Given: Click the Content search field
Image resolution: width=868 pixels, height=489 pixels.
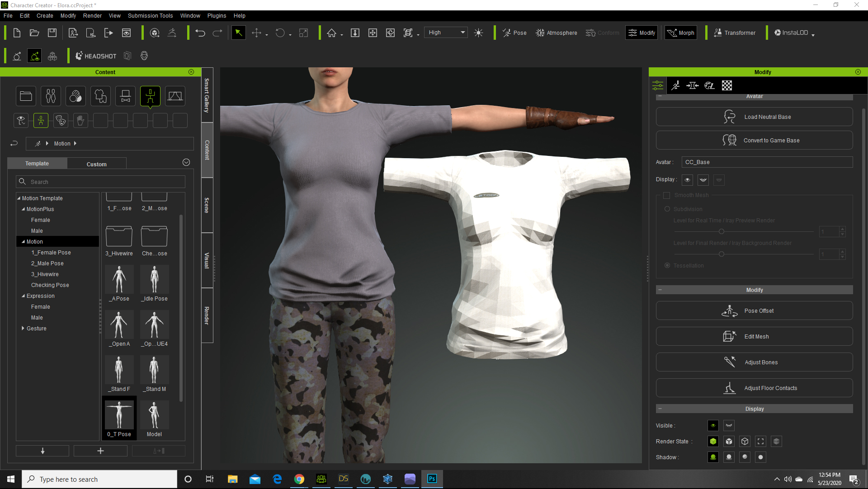Looking at the screenshot, I should (100, 182).
